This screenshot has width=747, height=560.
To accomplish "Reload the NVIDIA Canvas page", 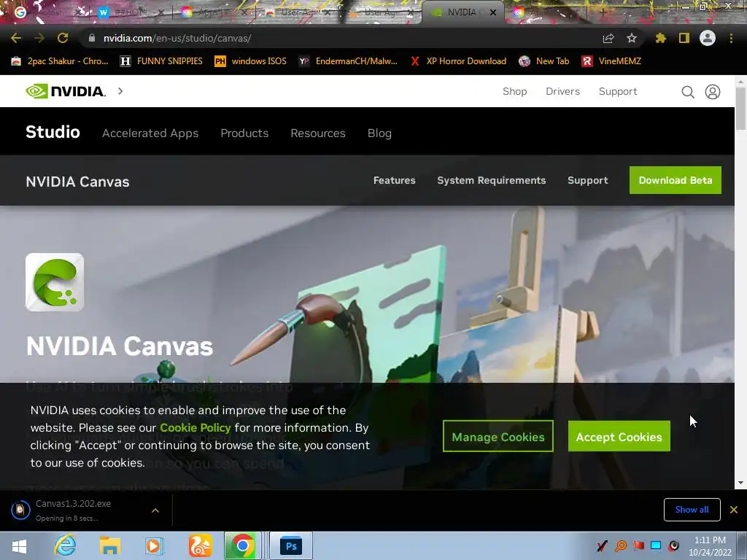I will point(63,38).
